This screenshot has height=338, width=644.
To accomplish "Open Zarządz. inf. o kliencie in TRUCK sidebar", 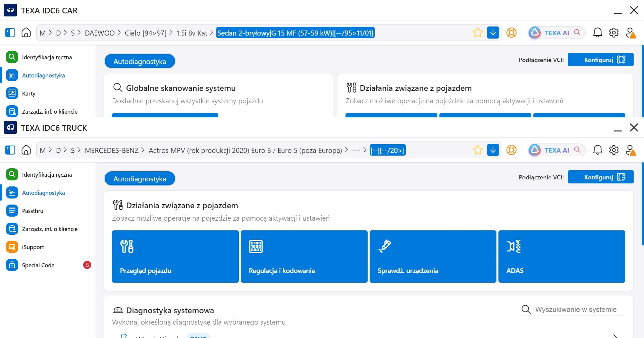I will click(x=47, y=229).
